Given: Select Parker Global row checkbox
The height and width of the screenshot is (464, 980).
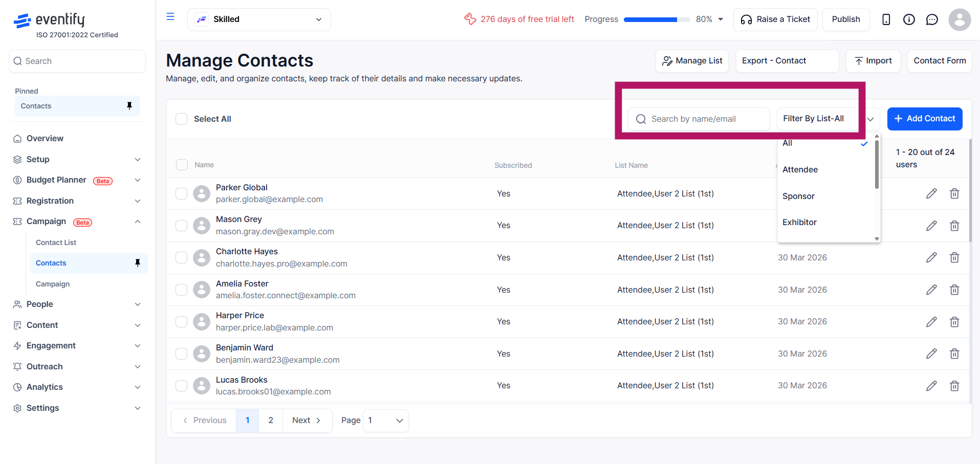Looking at the screenshot, I should click(x=182, y=193).
